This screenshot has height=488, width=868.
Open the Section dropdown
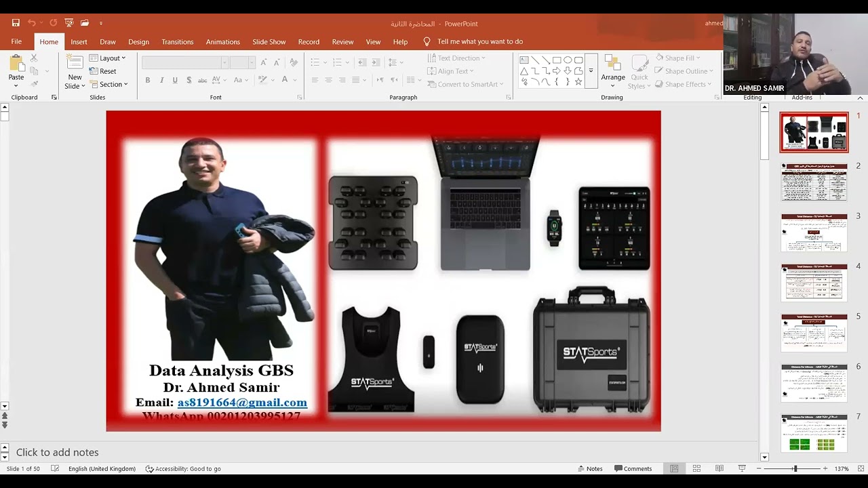pos(108,84)
